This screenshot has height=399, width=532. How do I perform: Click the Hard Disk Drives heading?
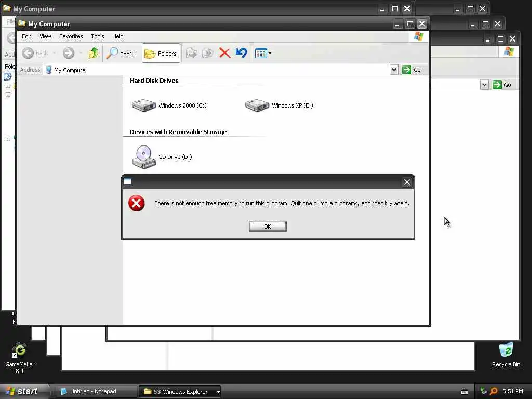click(154, 81)
